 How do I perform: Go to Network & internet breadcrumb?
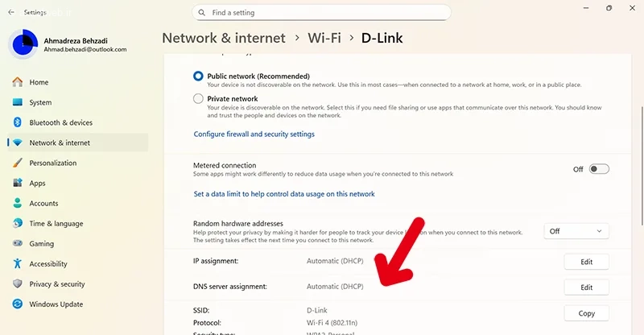click(x=224, y=38)
